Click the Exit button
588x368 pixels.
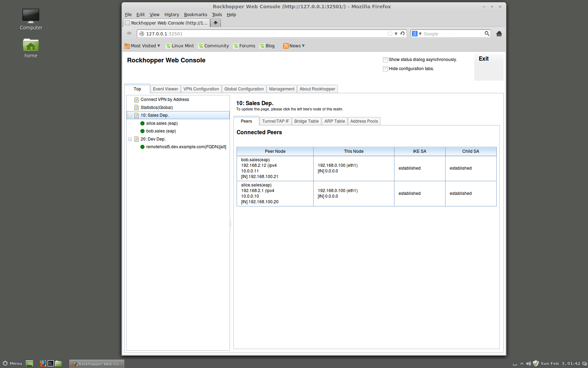[484, 59]
